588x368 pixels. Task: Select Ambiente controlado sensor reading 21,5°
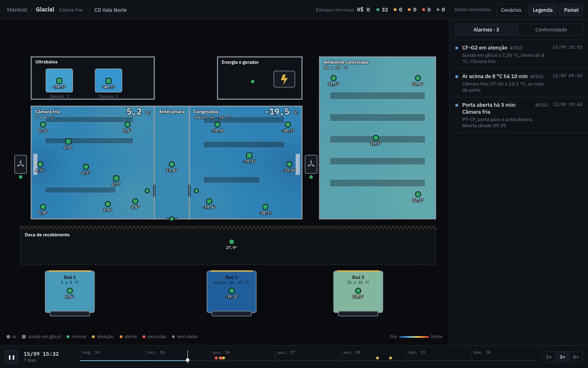point(334,78)
